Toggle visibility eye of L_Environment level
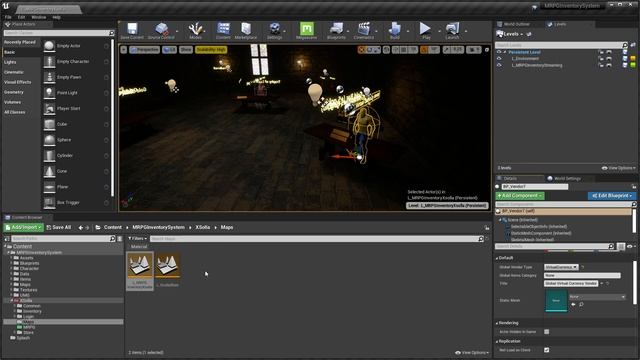This screenshot has height=360, width=640. coord(499,59)
